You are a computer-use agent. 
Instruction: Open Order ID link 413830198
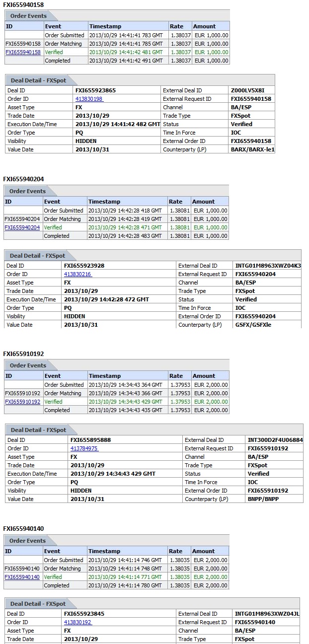[89, 99]
